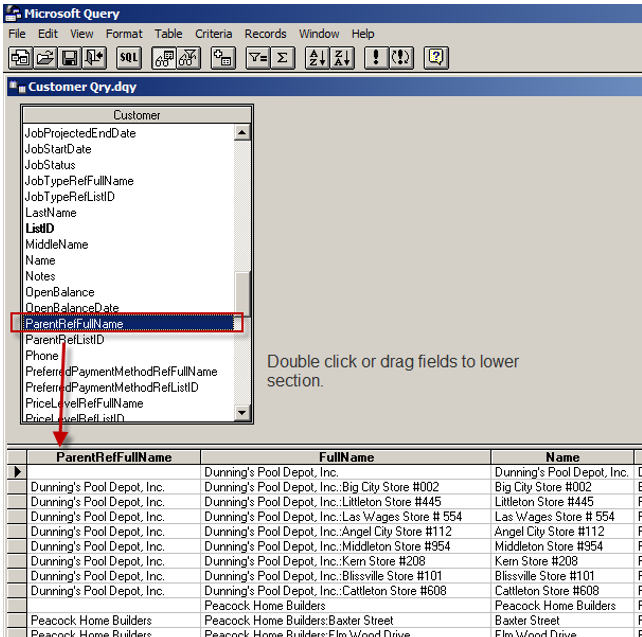This screenshot has width=642, height=637.
Task: Select the ParentRefFullName field in list
Action: pyautogui.click(x=130, y=324)
